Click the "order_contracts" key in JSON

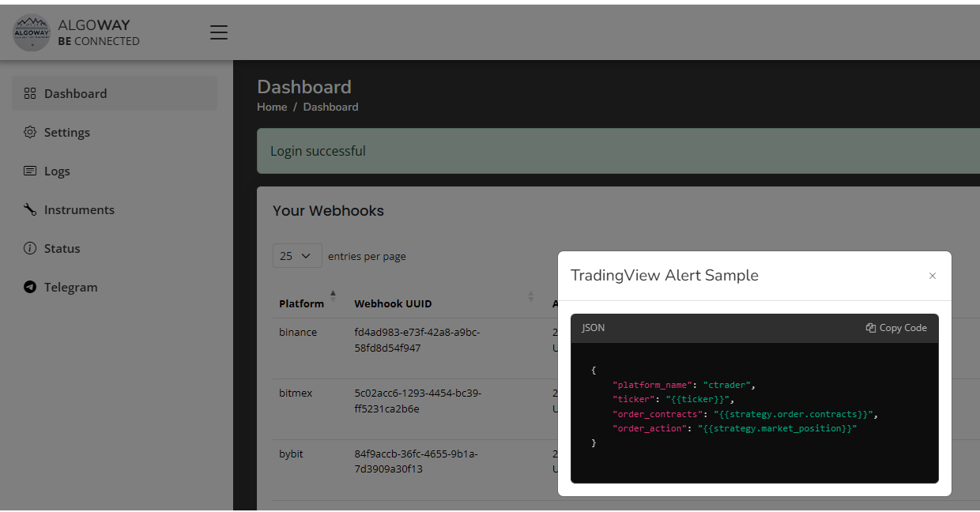click(657, 414)
